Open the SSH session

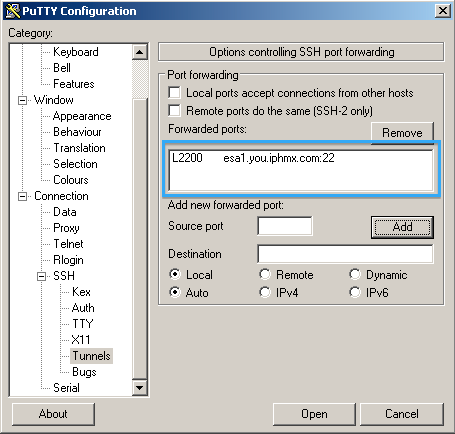(x=314, y=414)
